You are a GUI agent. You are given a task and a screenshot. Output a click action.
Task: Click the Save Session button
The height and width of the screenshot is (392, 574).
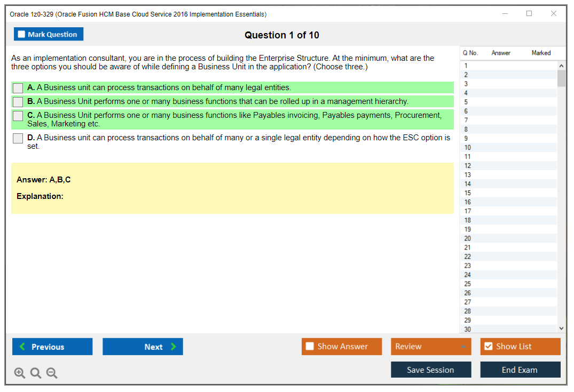coord(430,370)
